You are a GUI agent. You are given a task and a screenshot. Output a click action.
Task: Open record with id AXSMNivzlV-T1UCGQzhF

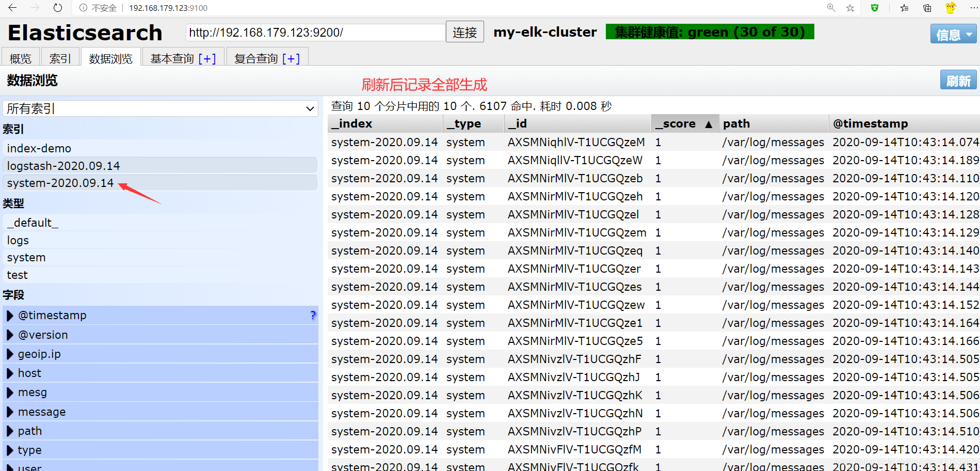(x=574, y=359)
